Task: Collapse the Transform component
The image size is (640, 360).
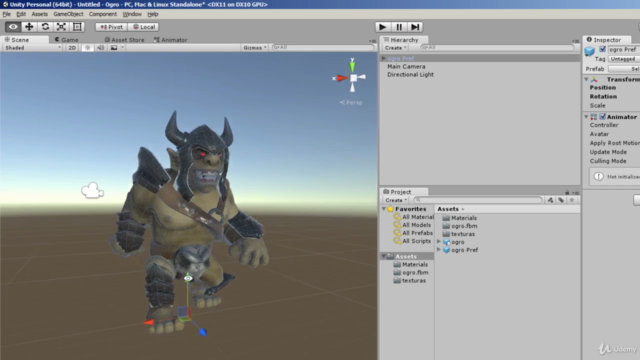Action: [x=587, y=79]
